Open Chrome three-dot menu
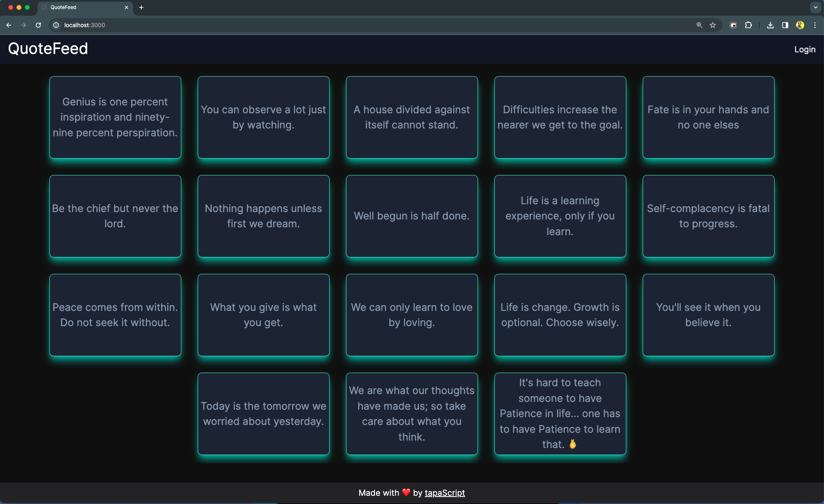Image resolution: width=824 pixels, height=504 pixels. click(815, 25)
